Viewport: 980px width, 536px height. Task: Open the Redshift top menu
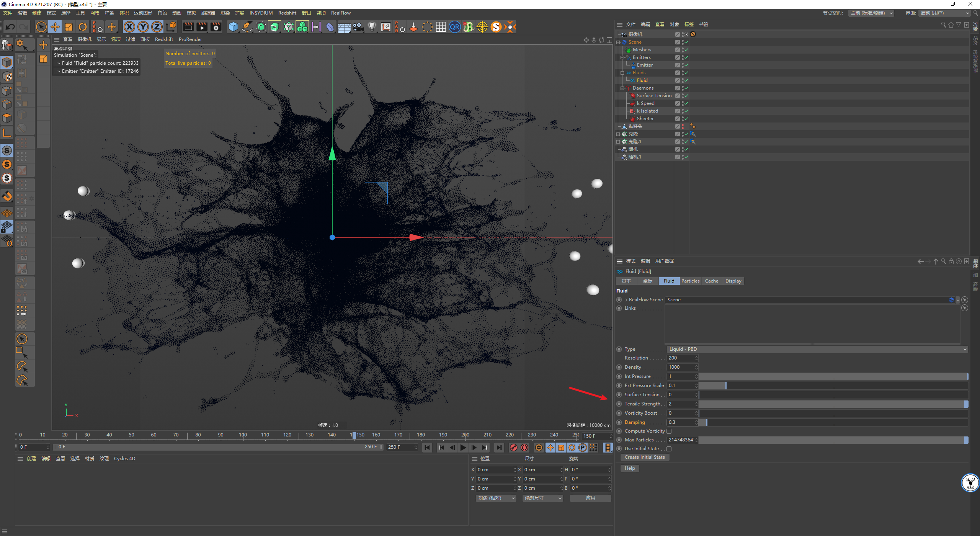287,13
